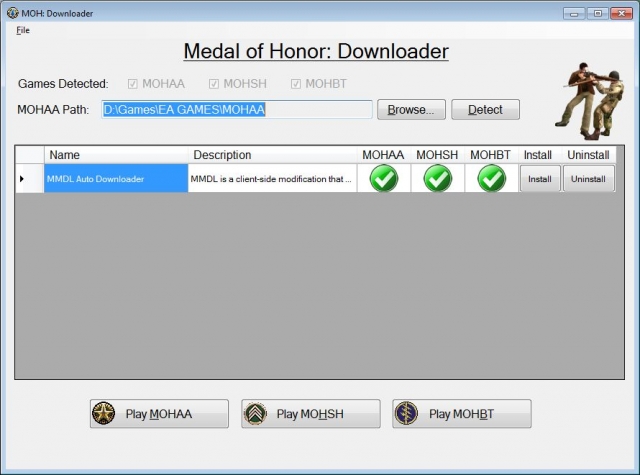Launch game with Play MOHBT button
Screen dimensions: 640x475
tap(462, 413)
